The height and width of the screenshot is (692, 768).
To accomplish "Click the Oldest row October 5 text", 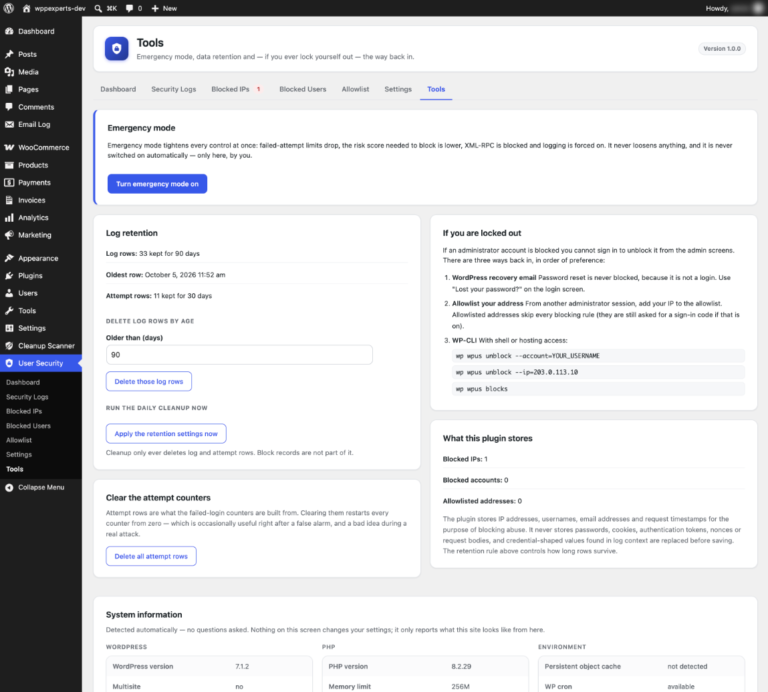I will 166,275.
